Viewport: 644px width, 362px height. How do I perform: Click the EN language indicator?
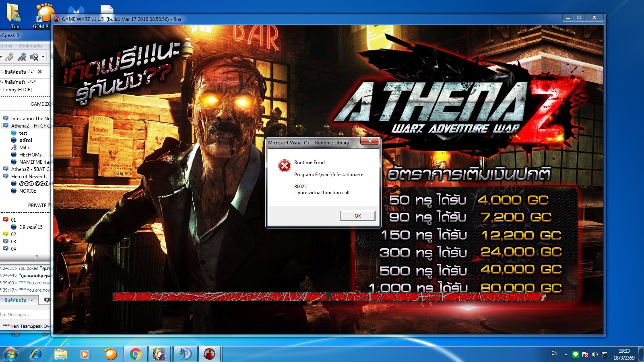(554, 353)
